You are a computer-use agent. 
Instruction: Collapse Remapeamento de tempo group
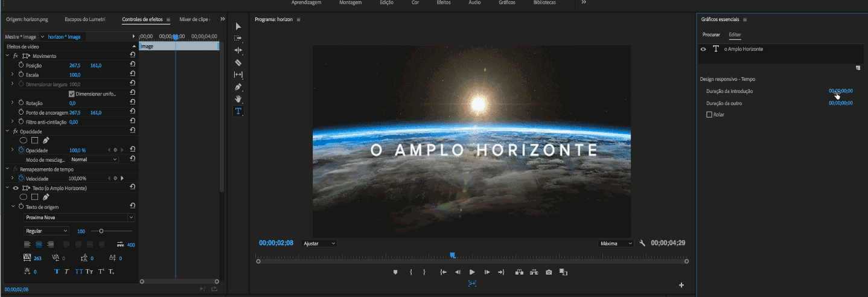click(x=7, y=169)
